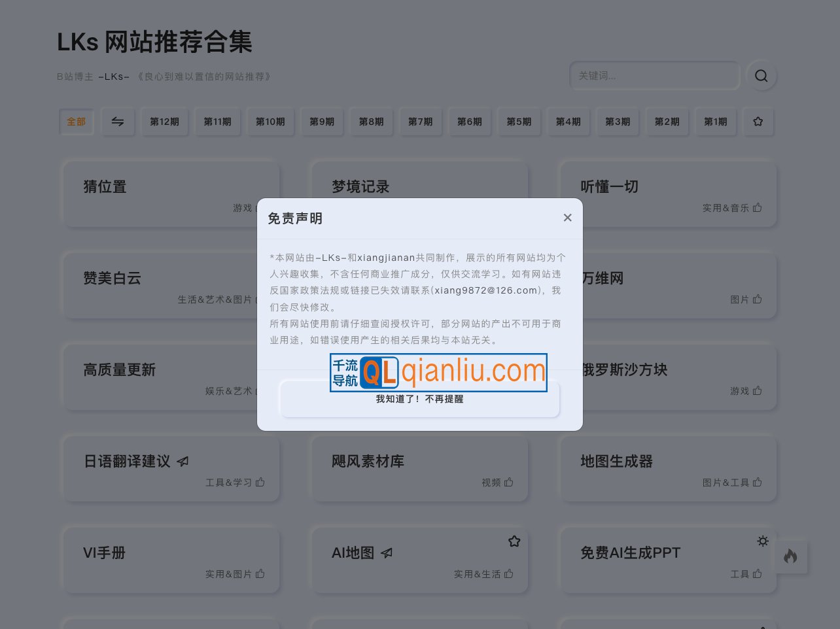This screenshot has height=629, width=840.
Task: Click the thumbs-up icon on 听懂一切 card
Action: click(757, 207)
